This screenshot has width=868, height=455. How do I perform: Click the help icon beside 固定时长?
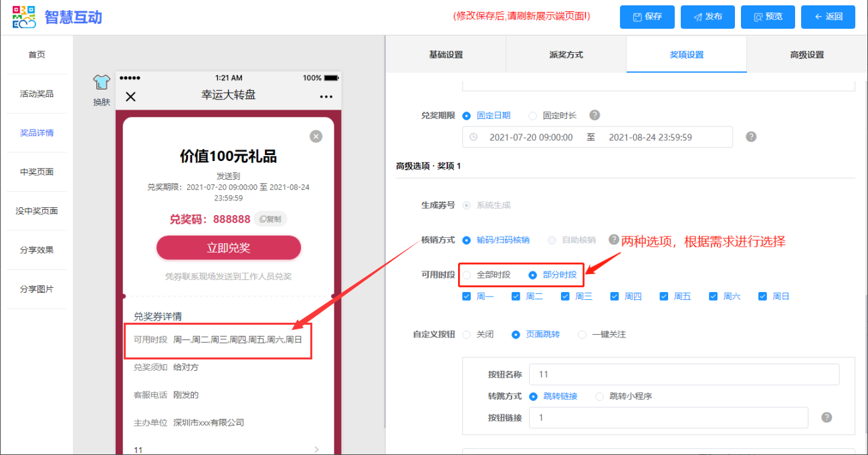(x=594, y=116)
